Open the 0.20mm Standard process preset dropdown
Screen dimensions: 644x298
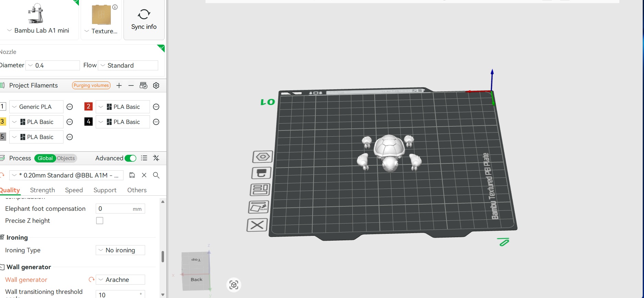point(67,175)
